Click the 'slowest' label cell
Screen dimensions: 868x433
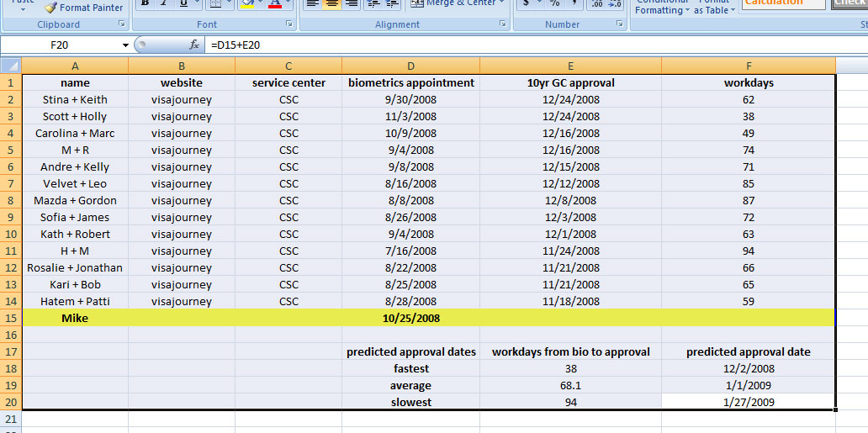point(410,402)
